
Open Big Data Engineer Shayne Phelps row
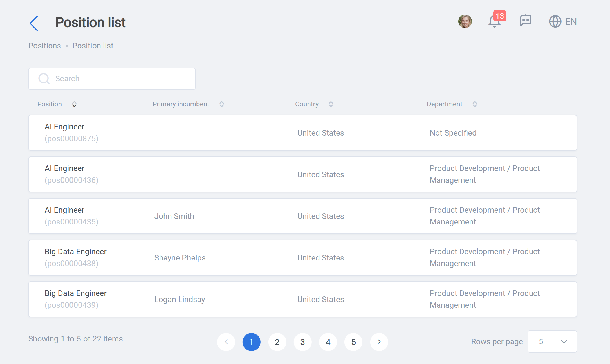(303, 258)
